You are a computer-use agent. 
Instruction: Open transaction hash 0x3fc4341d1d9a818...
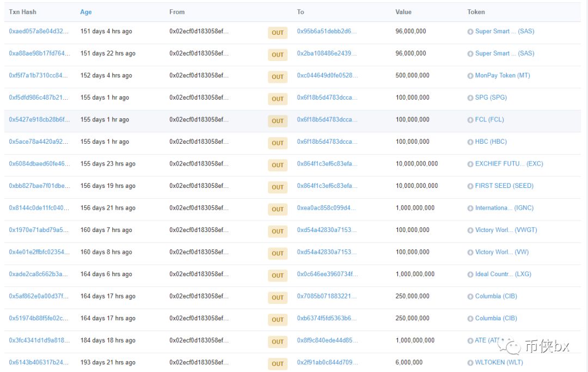click(x=39, y=341)
